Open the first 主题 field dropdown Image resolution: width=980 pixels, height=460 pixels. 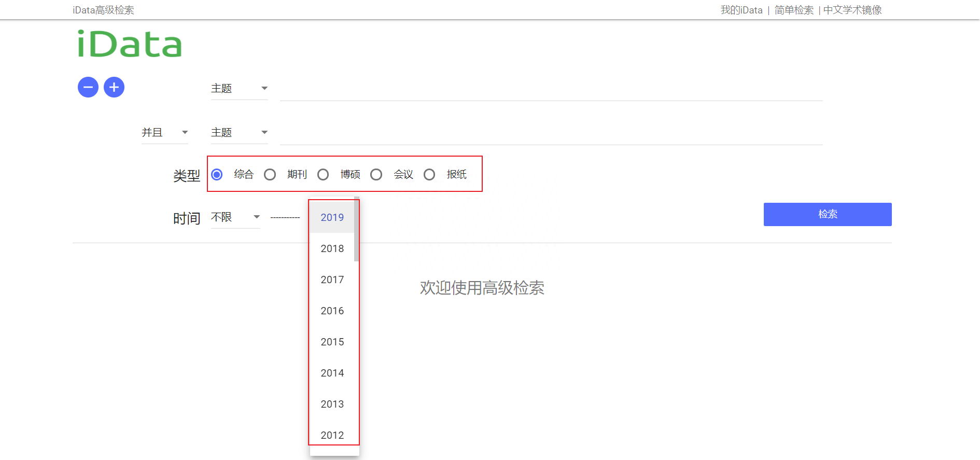click(x=240, y=89)
